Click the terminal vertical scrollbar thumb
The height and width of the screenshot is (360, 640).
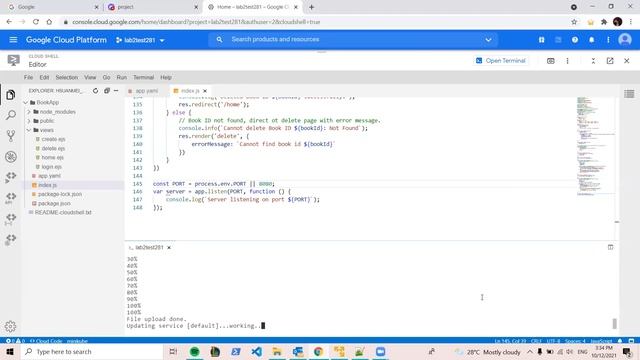(615, 323)
